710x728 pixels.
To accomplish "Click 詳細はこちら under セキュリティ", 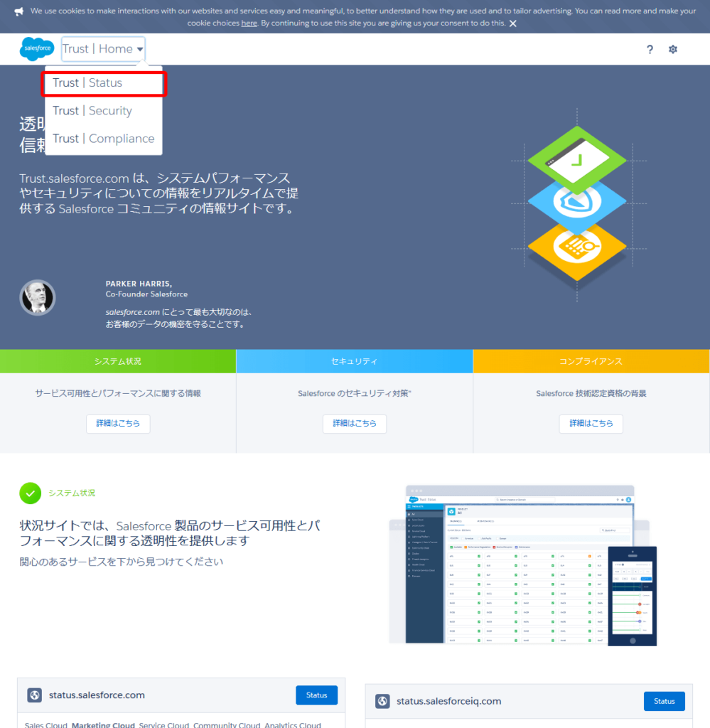I will pos(355,424).
